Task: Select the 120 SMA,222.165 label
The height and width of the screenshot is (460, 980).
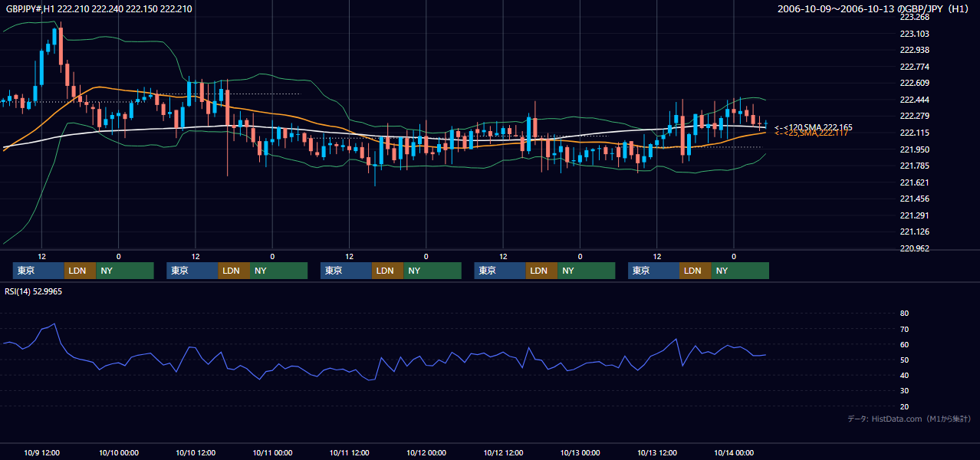Action: click(x=813, y=127)
